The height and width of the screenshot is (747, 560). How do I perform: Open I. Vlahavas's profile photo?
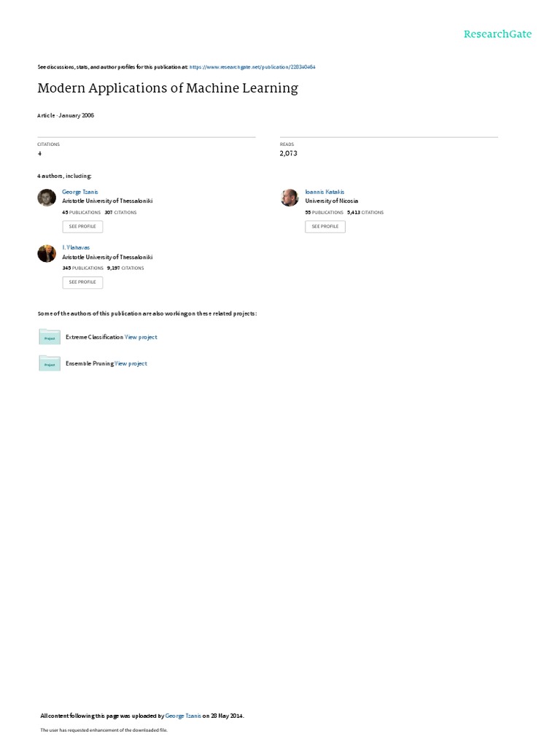pos(47,253)
